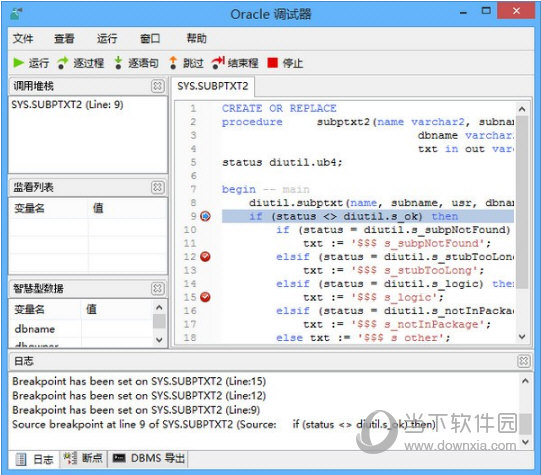Image resolution: width=541 pixels, height=475 pixels.
Task: Click the up arrow of code editor scrollbar
Action: [522, 109]
